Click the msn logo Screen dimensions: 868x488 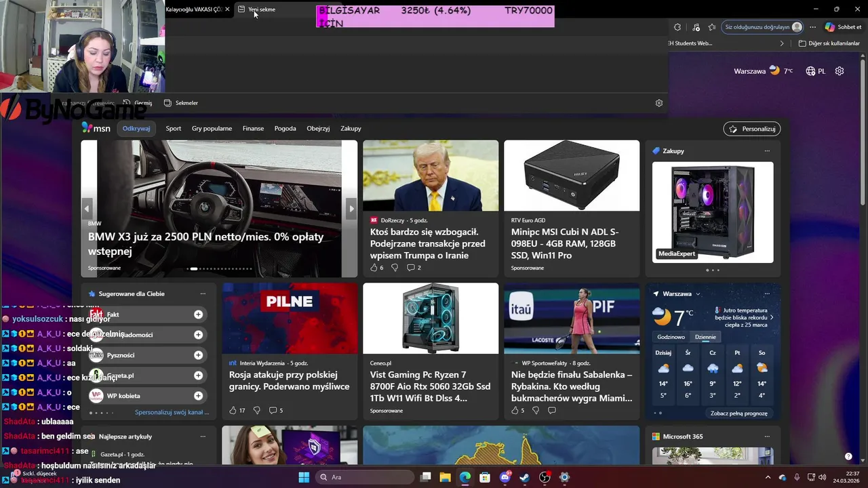tap(96, 128)
